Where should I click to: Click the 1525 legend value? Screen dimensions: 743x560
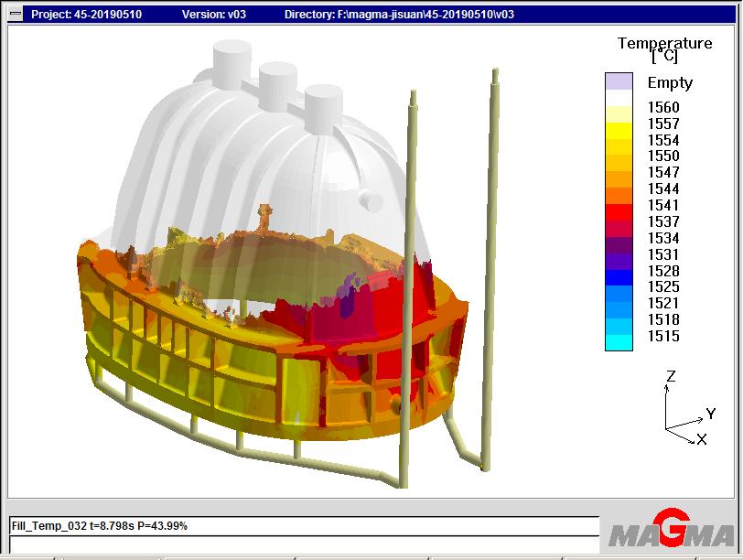coord(663,286)
